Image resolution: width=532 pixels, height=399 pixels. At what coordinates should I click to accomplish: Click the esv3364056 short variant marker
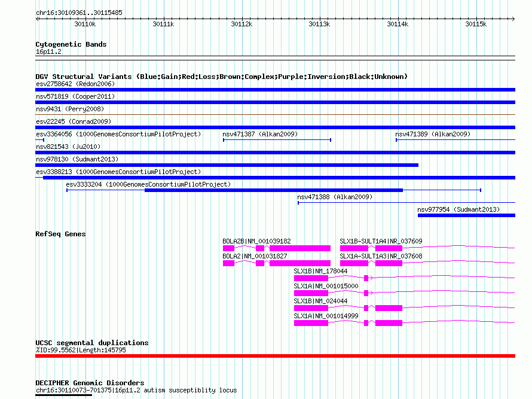click(39, 140)
